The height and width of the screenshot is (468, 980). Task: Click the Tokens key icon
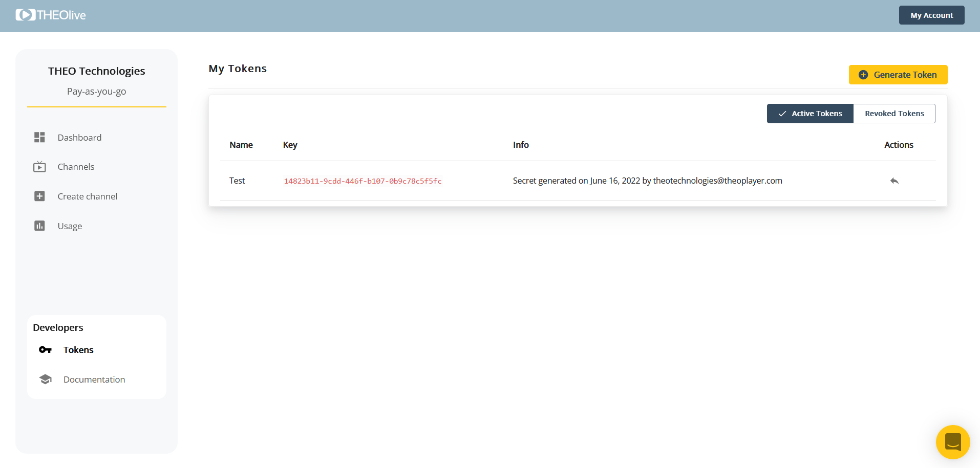click(45, 350)
